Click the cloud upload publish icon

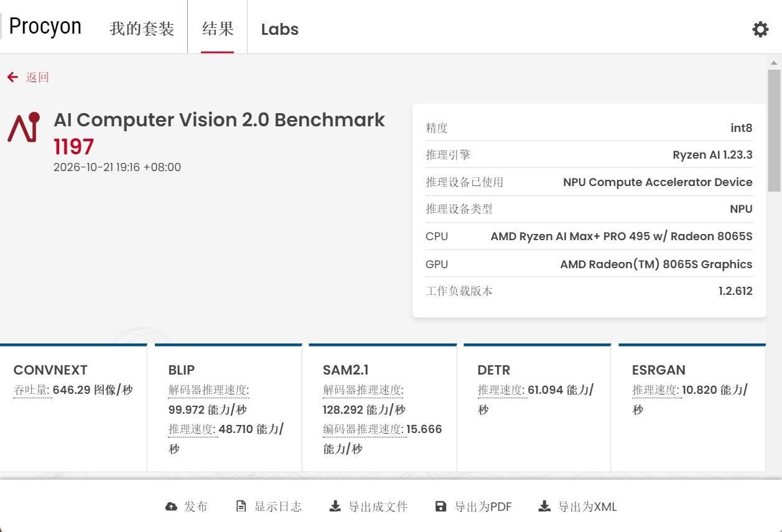coord(171,506)
